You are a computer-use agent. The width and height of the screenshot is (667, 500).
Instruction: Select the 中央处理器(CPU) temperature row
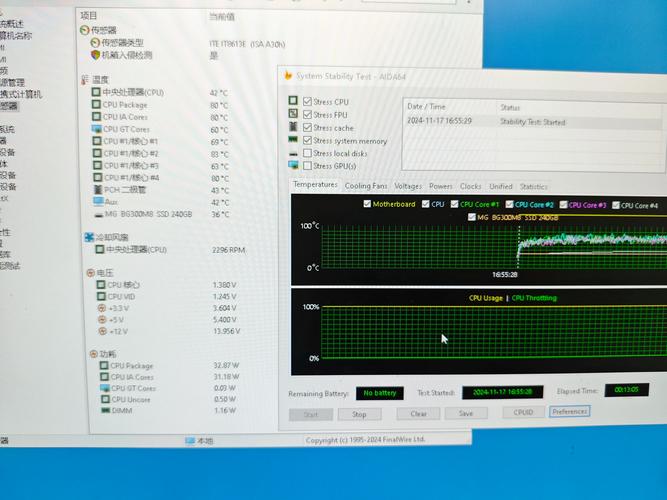133,93
